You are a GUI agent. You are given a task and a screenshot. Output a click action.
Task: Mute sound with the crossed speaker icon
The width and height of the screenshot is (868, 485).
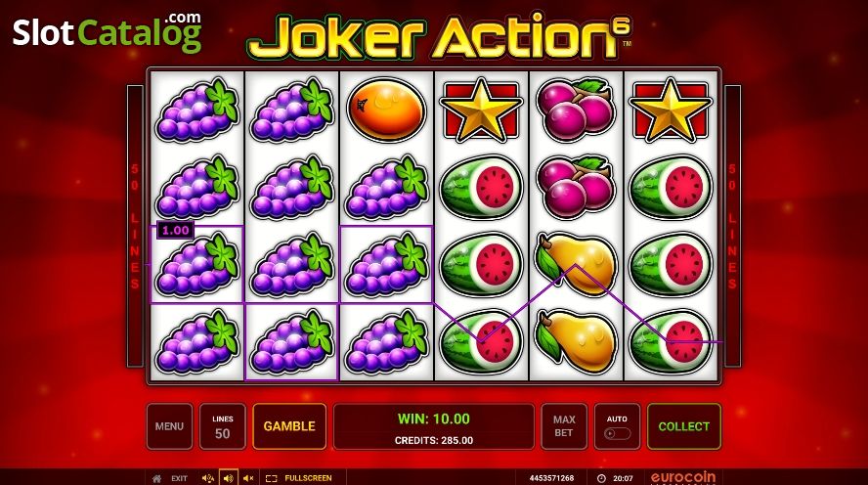tap(248, 478)
